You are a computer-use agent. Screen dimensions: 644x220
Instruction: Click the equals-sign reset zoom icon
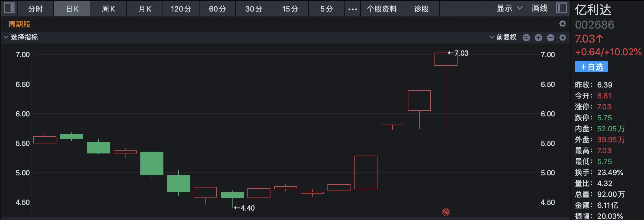click(x=526, y=38)
